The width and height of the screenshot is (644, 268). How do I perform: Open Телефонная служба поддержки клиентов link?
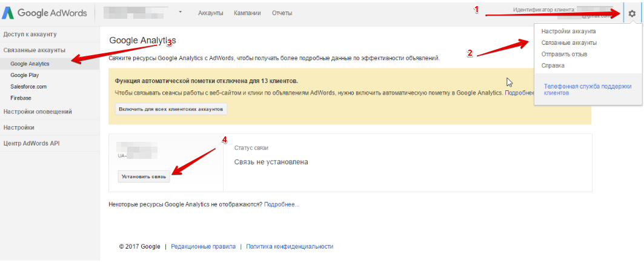[x=586, y=90]
